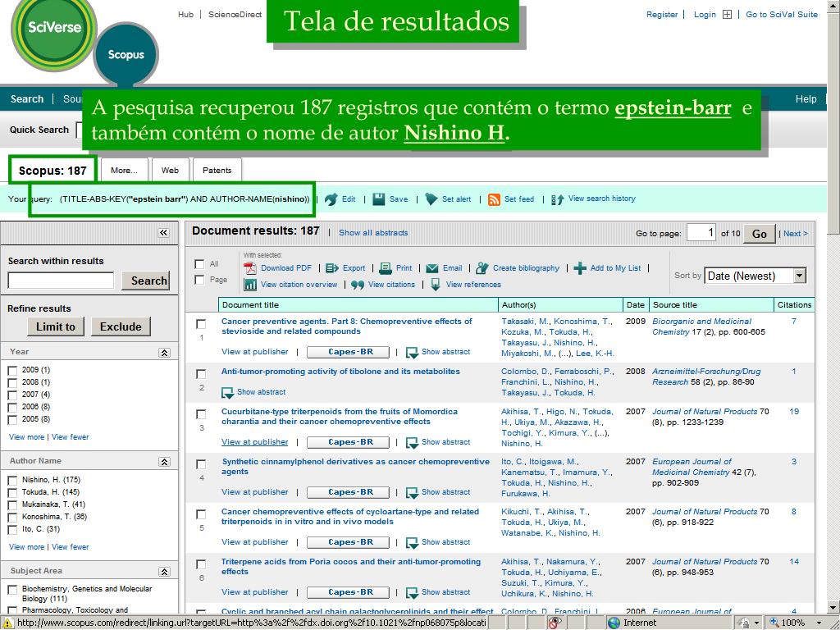Click the Add to My List plus icon
The height and width of the screenshot is (630, 840).
tap(580, 268)
